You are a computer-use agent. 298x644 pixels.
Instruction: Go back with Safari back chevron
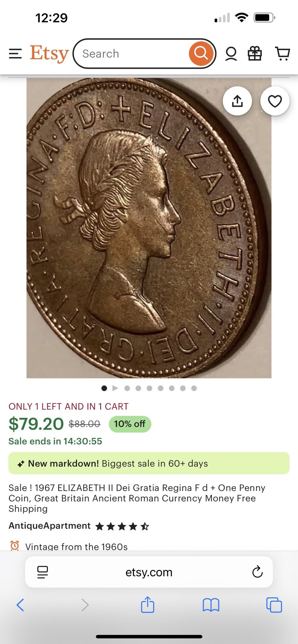(x=20, y=605)
